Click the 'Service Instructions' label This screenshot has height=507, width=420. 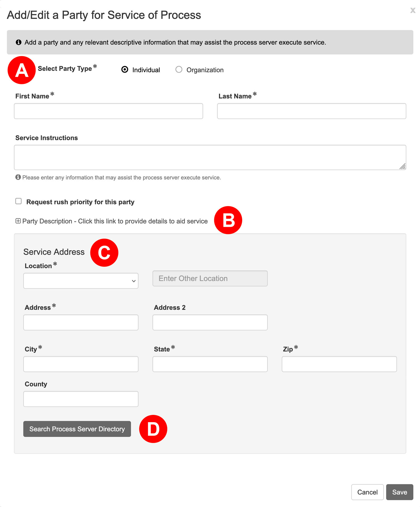(x=46, y=138)
